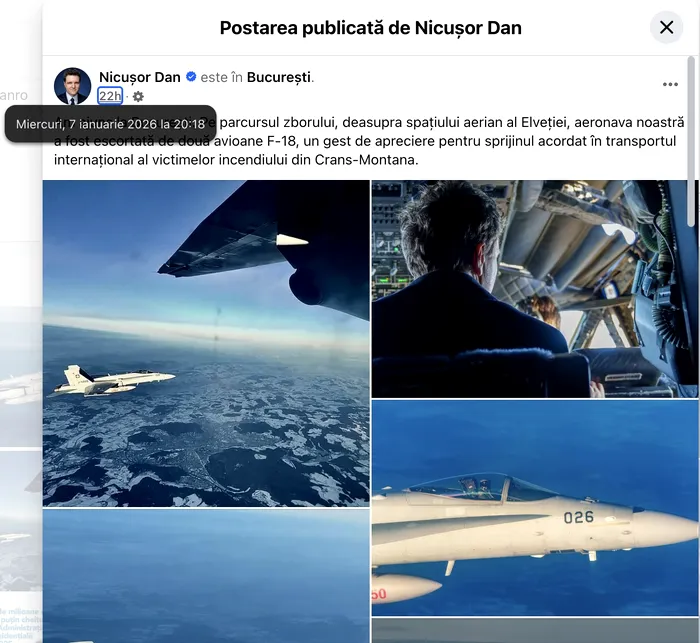Screen dimensions: 700x643
Task: Click the date tooltip 'Miercuri, 7 ianuarie 2026'
Action: coord(110,124)
